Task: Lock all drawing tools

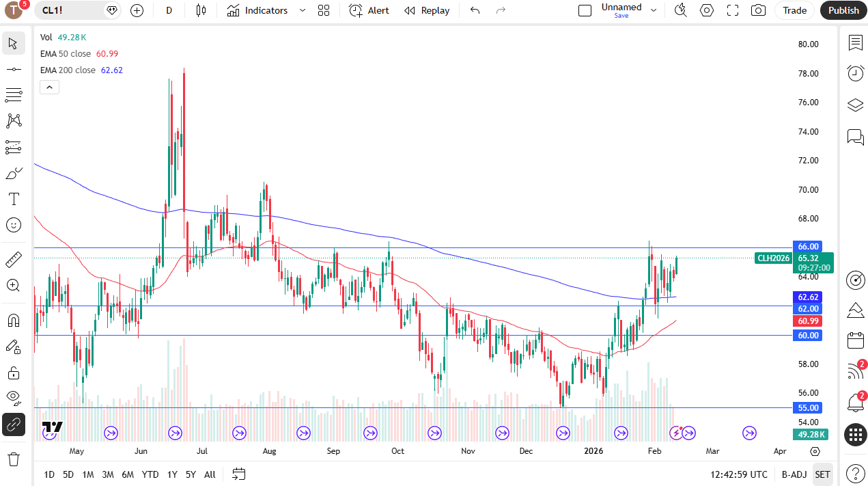Action: tap(13, 373)
